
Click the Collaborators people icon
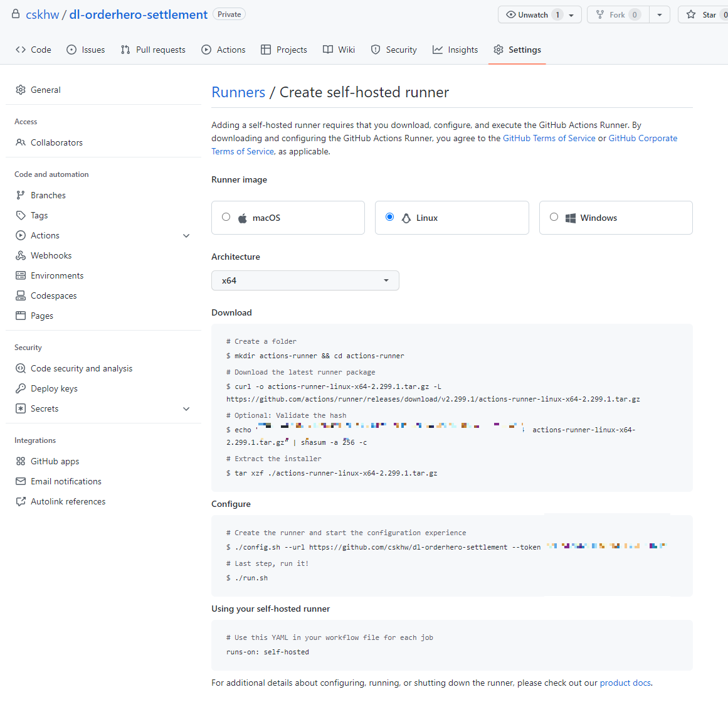21,142
